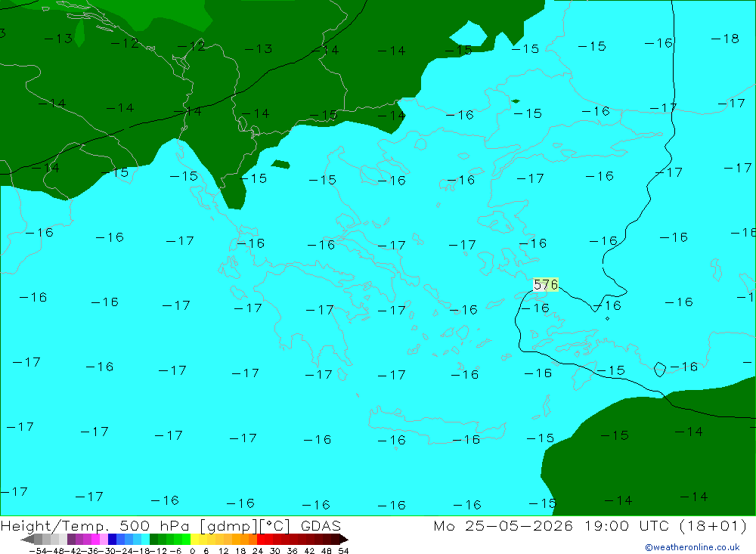Click the (18+01) forecast offset text

pos(713,526)
